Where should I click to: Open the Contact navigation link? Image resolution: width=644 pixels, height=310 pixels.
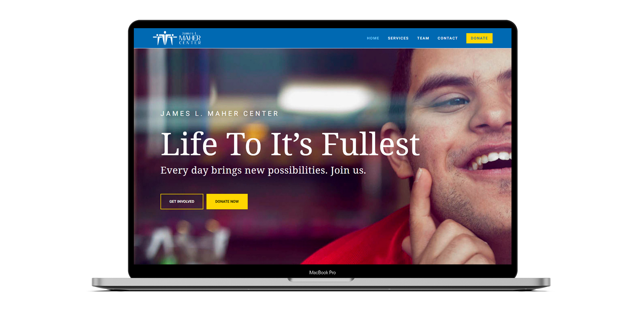click(x=447, y=38)
